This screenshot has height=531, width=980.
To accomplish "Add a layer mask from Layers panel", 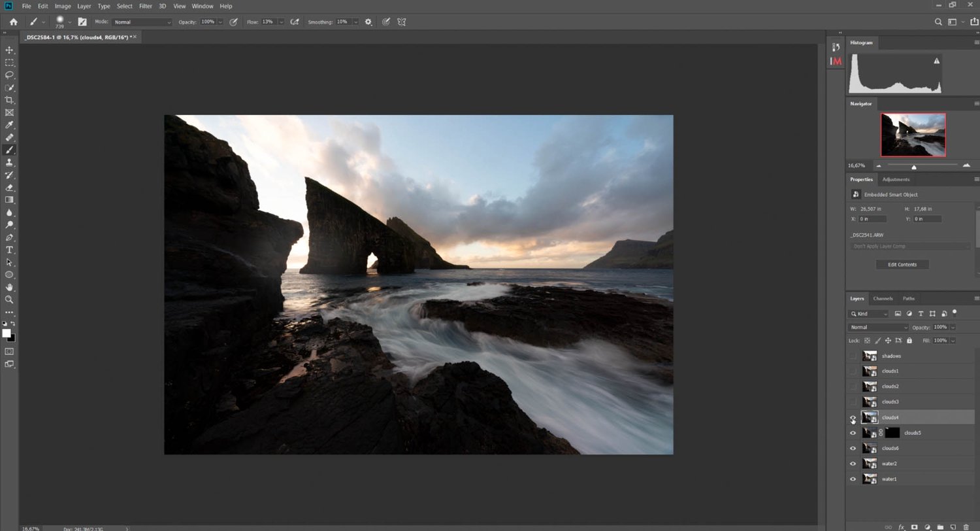I will tap(914, 526).
